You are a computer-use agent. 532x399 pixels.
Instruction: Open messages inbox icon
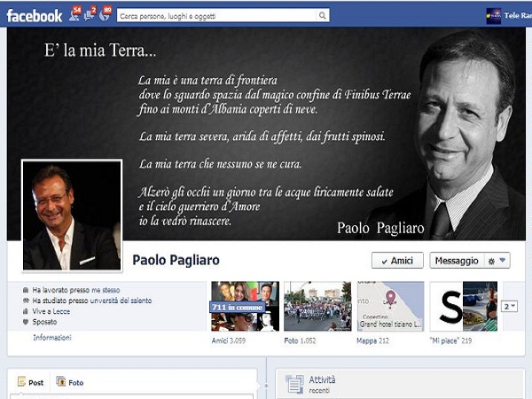pyautogui.click(x=90, y=15)
